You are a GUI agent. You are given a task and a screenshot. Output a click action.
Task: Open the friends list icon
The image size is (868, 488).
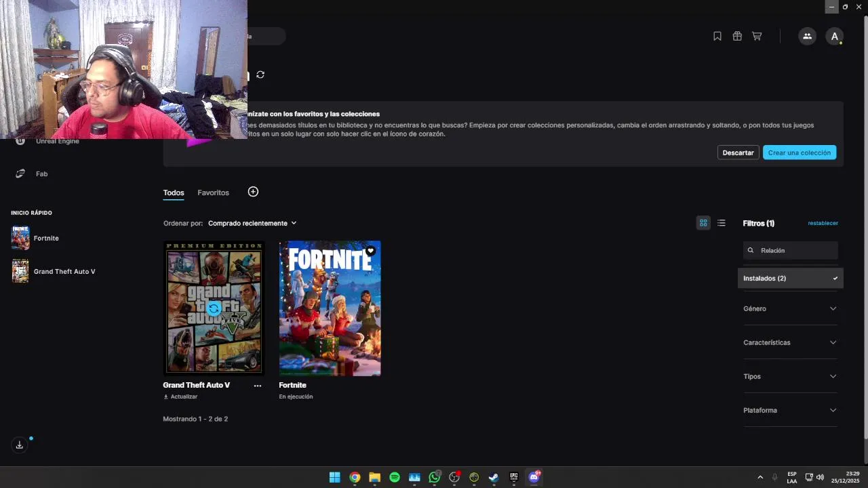pos(807,37)
